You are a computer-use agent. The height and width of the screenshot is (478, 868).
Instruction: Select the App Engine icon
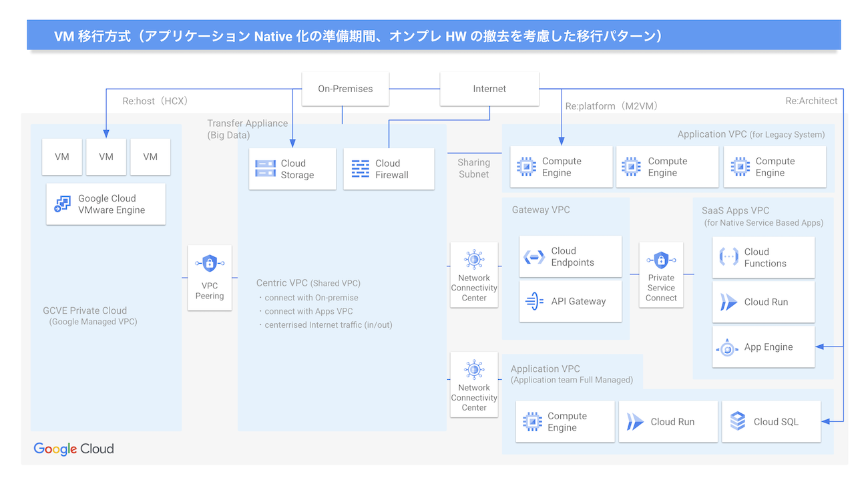coord(726,348)
